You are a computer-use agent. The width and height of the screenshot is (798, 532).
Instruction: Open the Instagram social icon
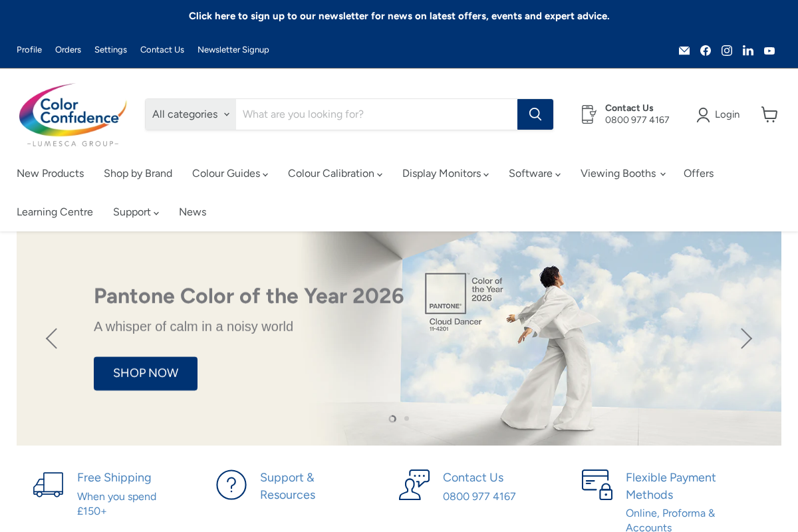coord(726,50)
